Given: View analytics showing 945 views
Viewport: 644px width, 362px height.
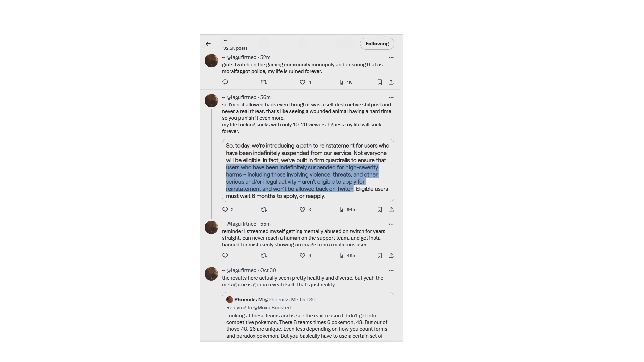Looking at the screenshot, I should coord(346,209).
